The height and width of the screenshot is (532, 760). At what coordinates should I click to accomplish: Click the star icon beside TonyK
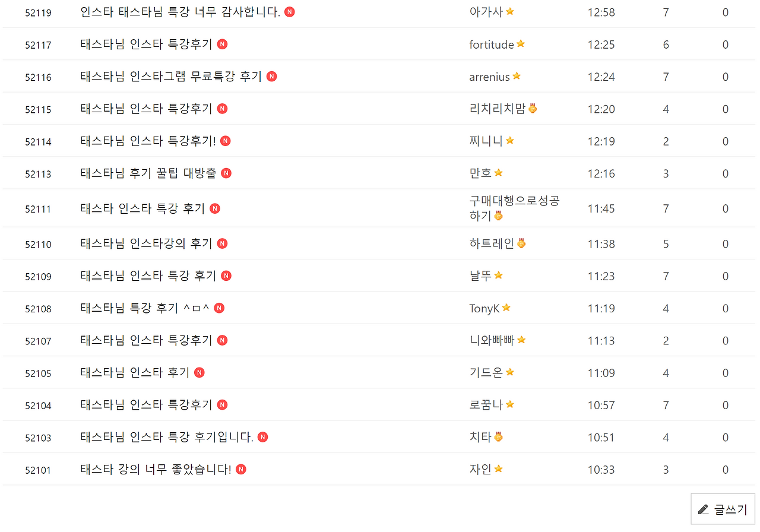506,308
